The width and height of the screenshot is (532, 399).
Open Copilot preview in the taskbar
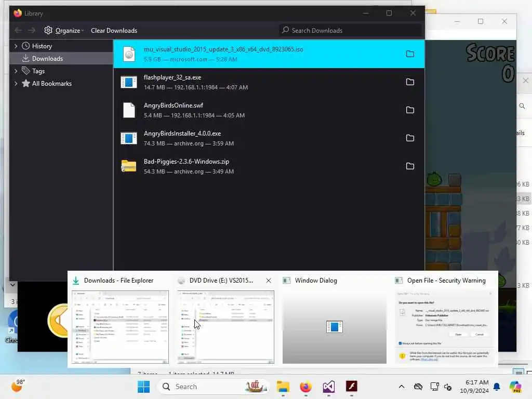pos(515,387)
